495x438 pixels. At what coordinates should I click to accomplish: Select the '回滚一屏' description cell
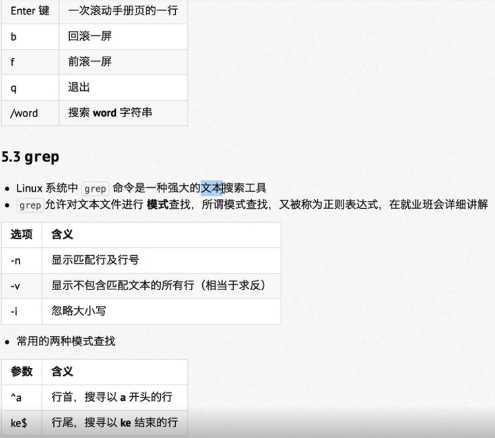pyautogui.click(x=123, y=37)
